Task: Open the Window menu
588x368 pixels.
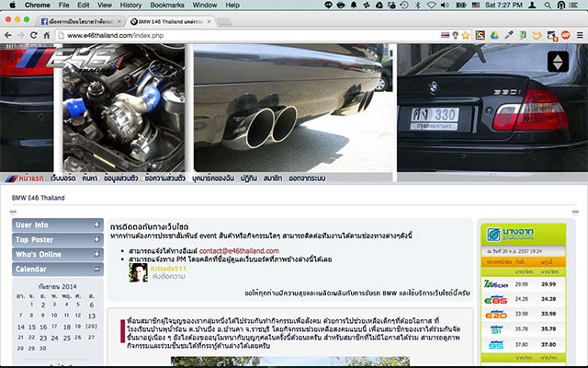Action: point(205,5)
